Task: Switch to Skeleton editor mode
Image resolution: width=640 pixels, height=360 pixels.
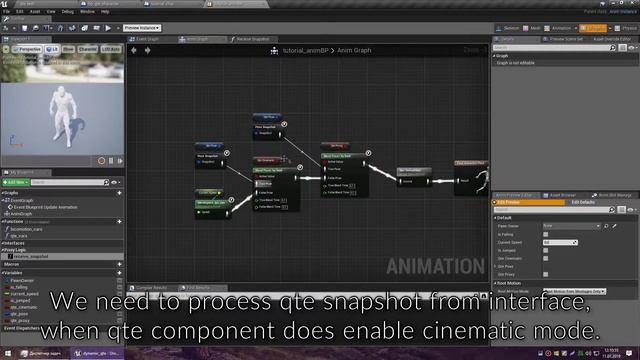Action: (507, 28)
